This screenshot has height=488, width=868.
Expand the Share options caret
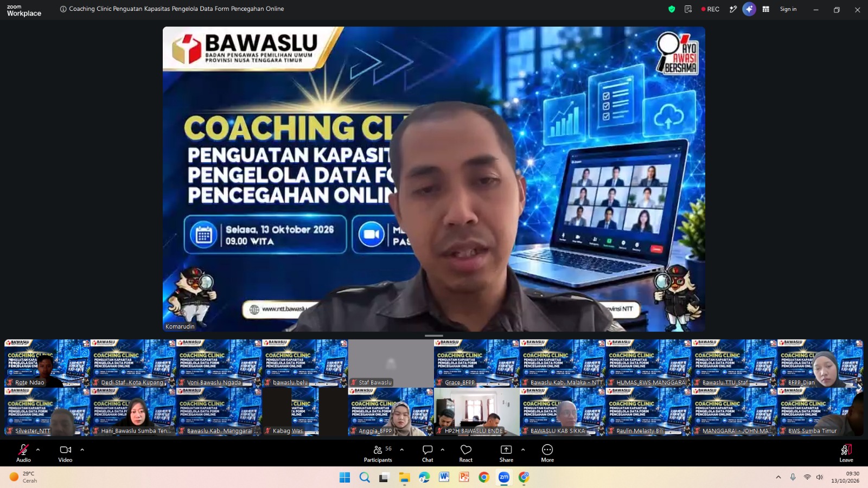(x=523, y=450)
